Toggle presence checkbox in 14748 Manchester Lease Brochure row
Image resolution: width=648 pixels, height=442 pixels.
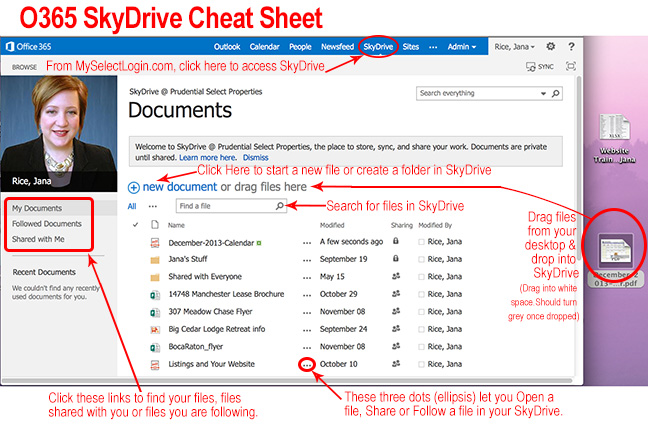click(x=421, y=295)
